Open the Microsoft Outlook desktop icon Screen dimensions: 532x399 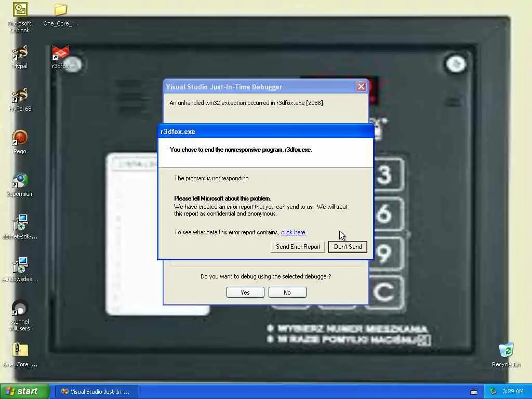(20, 17)
